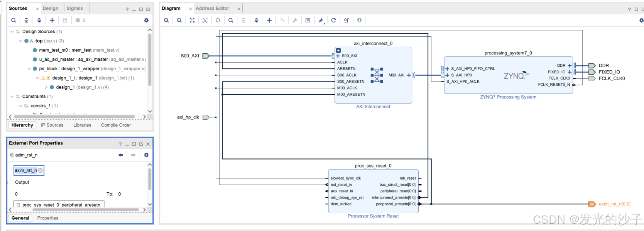Optimize routing icon in Diagram toolbar
The image size is (644, 231).
click(x=347, y=20)
